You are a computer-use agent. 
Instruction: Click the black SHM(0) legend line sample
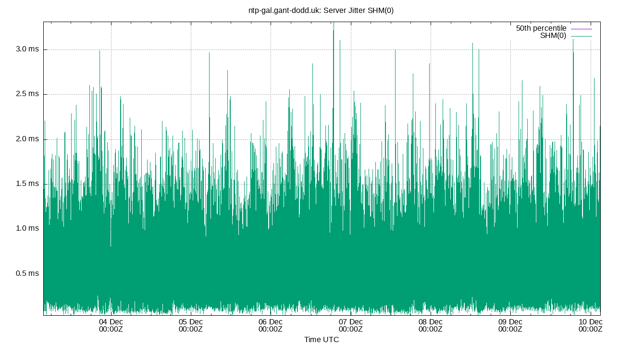click(582, 35)
